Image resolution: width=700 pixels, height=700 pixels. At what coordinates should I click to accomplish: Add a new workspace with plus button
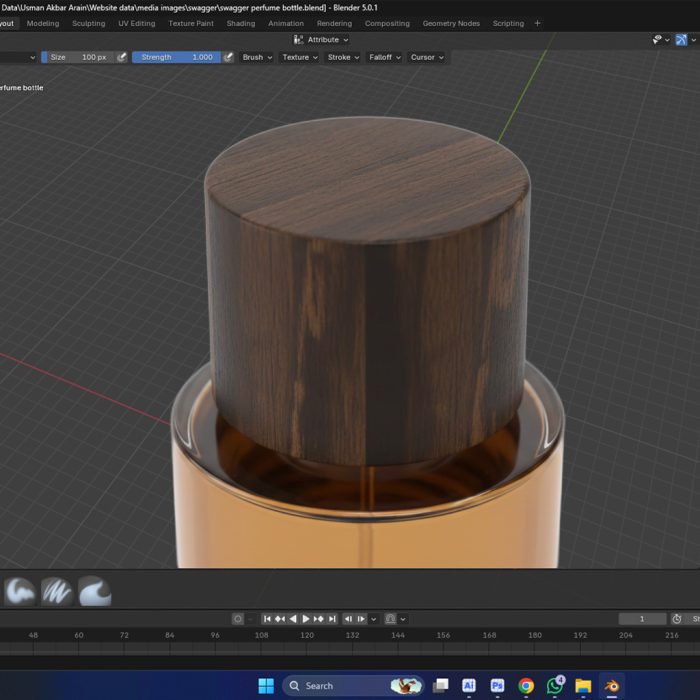pyautogui.click(x=537, y=23)
